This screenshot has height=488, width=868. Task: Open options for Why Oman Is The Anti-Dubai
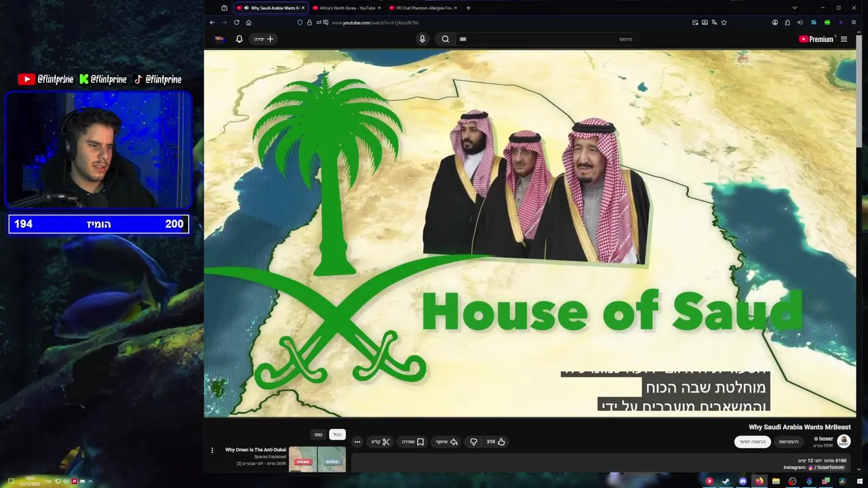click(212, 450)
